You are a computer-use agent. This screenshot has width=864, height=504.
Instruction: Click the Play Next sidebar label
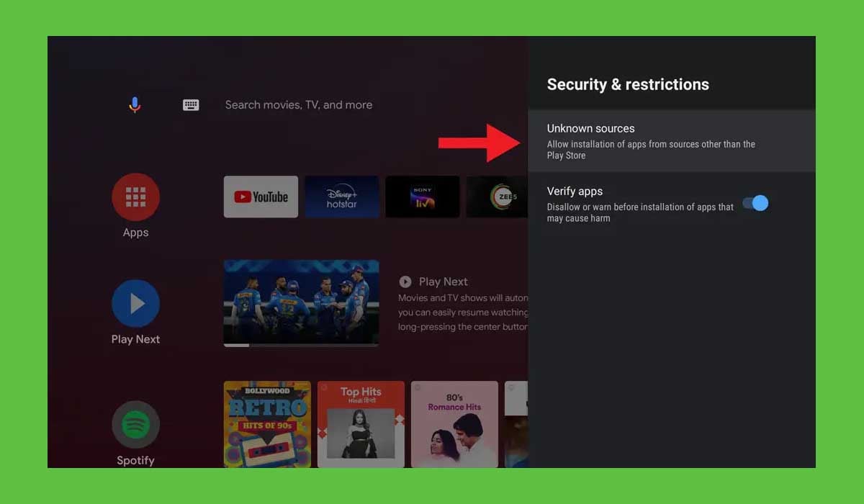click(135, 339)
